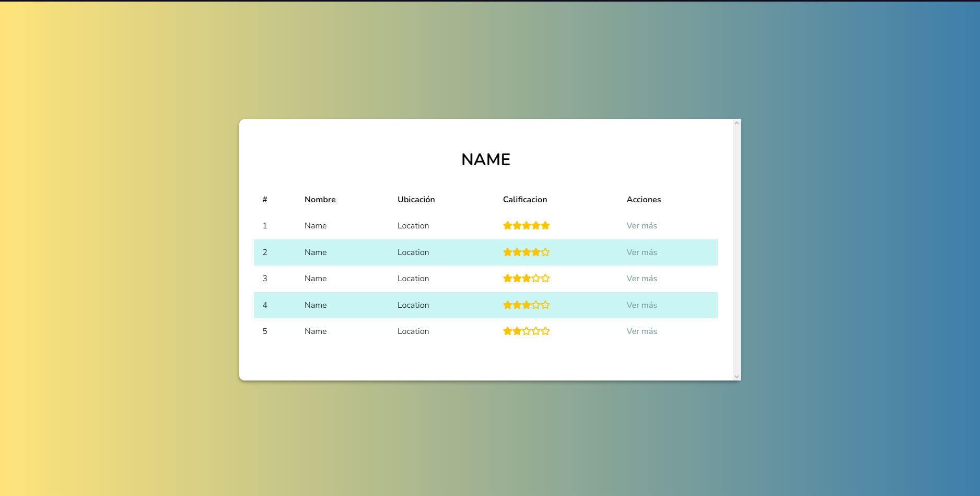This screenshot has height=496, width=980.
Task: Click Ver más on the last row
Action: [x=641, y=331]
